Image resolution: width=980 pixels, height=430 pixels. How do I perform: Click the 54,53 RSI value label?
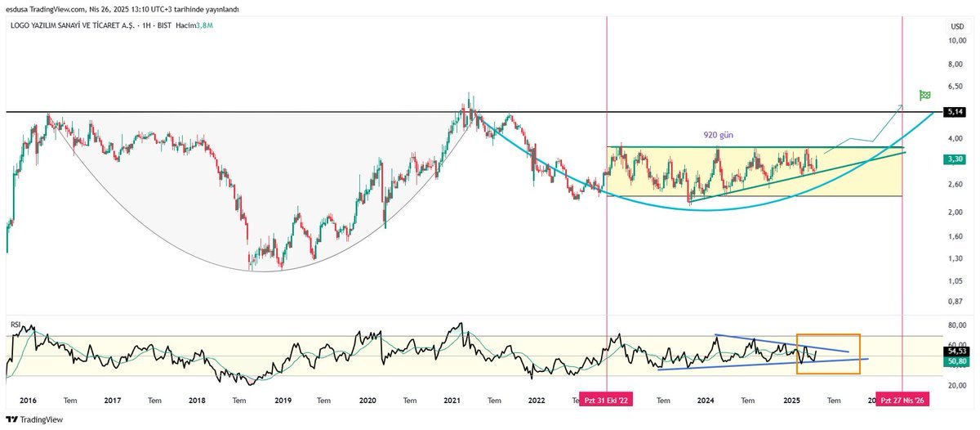coord(955,350)
